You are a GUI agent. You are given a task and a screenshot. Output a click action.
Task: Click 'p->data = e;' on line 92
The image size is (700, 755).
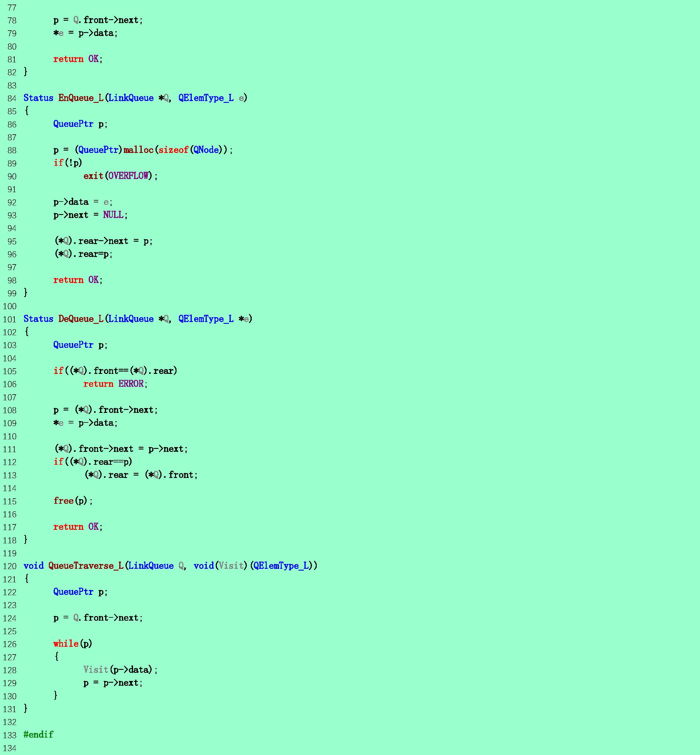83,202
